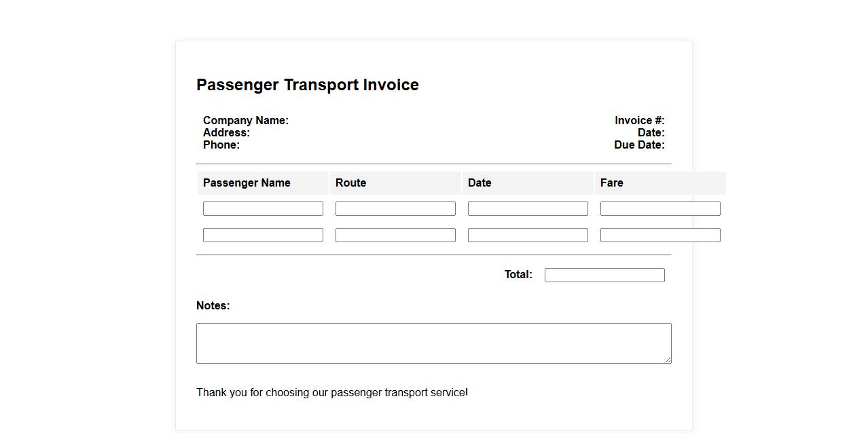Viewport: 868px width, 441px height.
Task: Focus the second row Fare input
Action: tap(660, 235)
